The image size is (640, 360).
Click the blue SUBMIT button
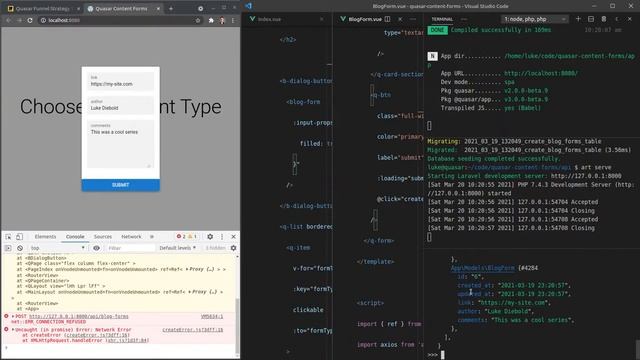point(120,185)
